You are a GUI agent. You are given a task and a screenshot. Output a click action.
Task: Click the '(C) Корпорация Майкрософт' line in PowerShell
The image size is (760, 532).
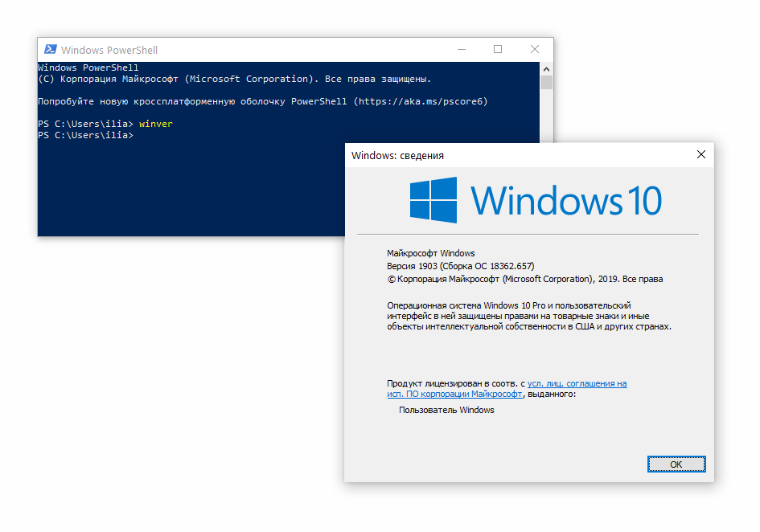coord(235,79)
